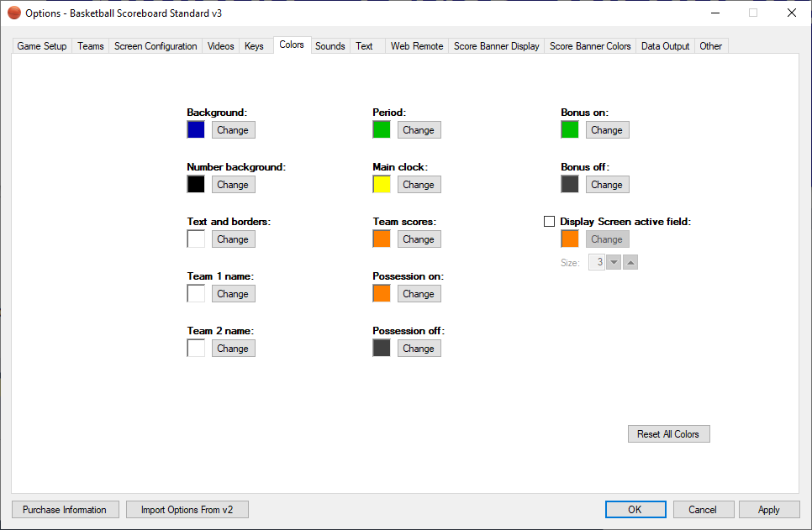Image resolution: width=812 pixels, height=530 pixels.
Task: Go to the Sounds tab
Action: coord(330,46)
